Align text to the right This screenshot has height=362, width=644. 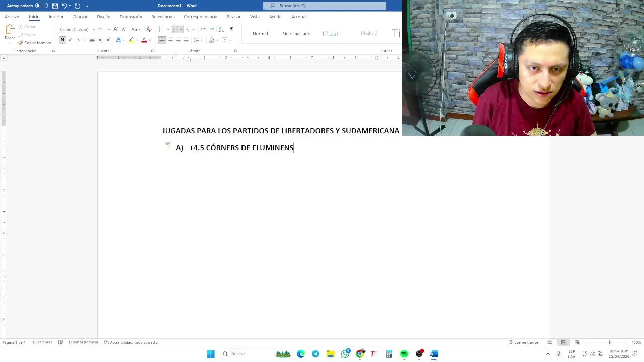178,40
